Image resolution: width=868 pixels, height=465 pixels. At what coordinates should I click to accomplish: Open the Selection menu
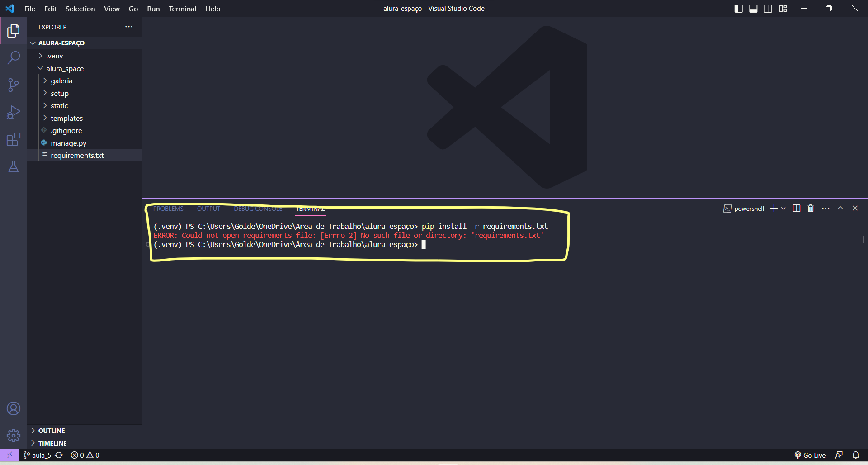pyautogui.click(x=80, y=9)
